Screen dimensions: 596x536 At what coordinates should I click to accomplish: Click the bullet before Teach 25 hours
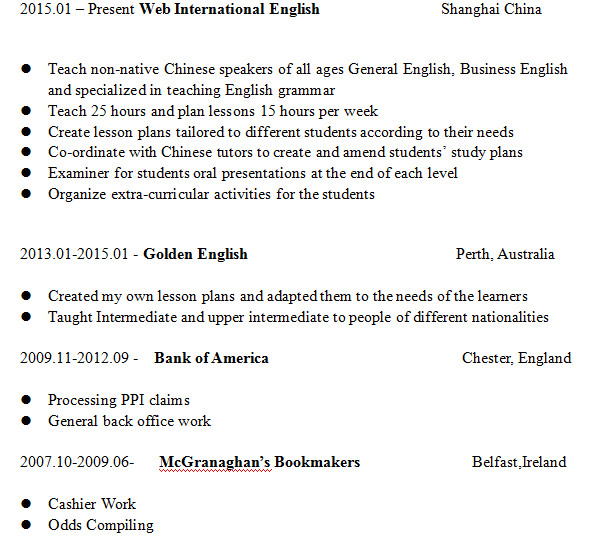coord(26,111)
